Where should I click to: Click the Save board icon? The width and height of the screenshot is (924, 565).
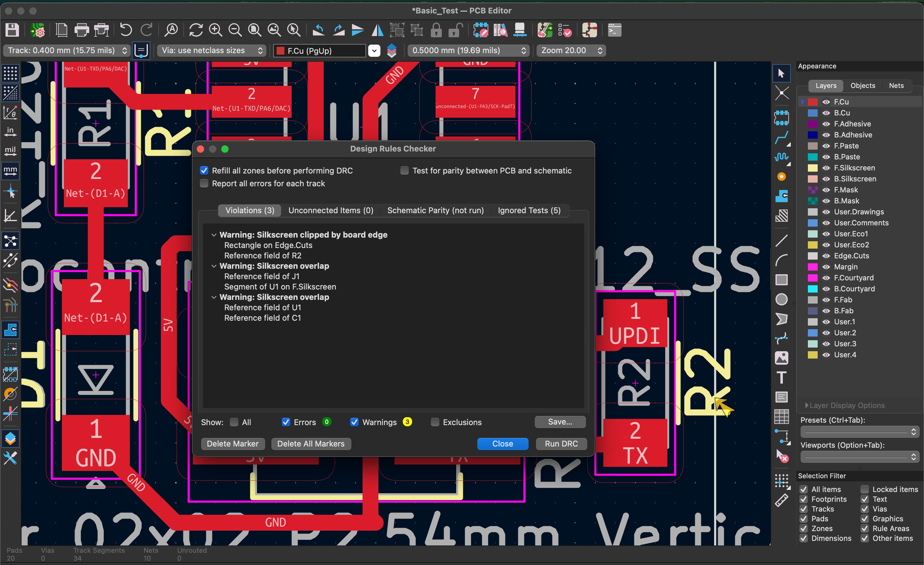[x=12, y=30]
